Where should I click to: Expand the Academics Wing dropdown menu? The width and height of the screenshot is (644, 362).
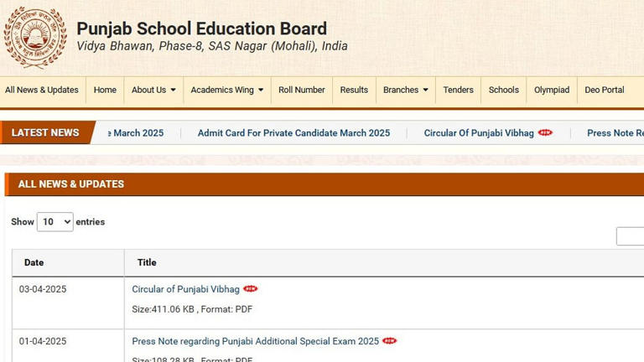(226, 90)
